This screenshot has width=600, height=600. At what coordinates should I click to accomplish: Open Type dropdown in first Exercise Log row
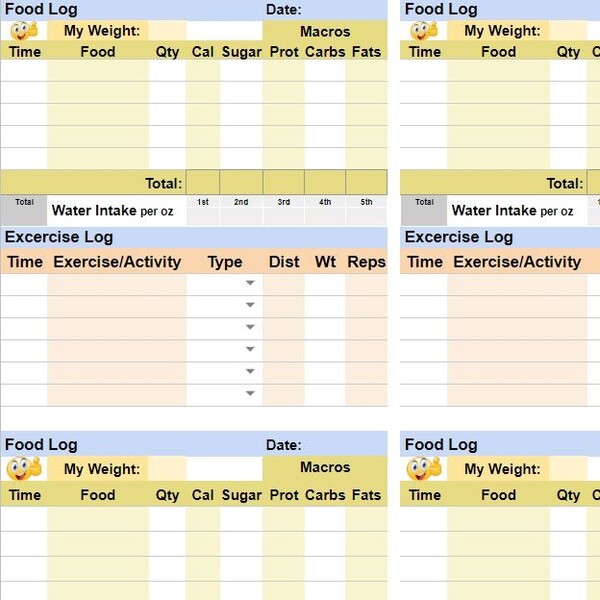pyautogui.click(x=250, y=284)
